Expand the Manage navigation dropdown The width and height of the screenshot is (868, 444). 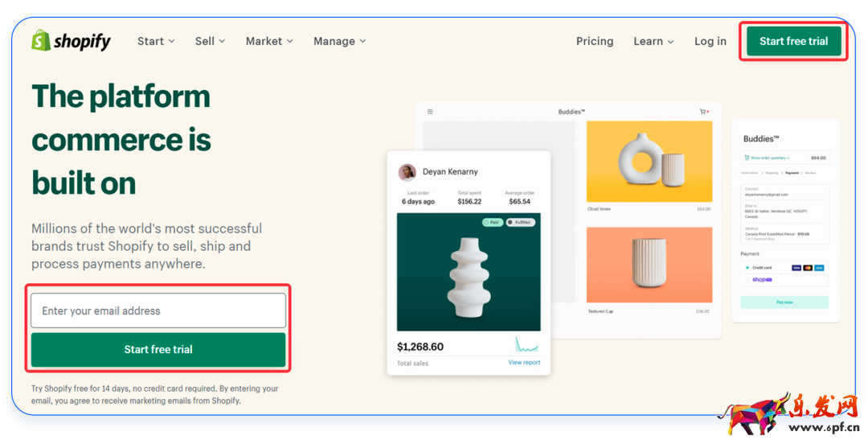(x=340, y=41)
